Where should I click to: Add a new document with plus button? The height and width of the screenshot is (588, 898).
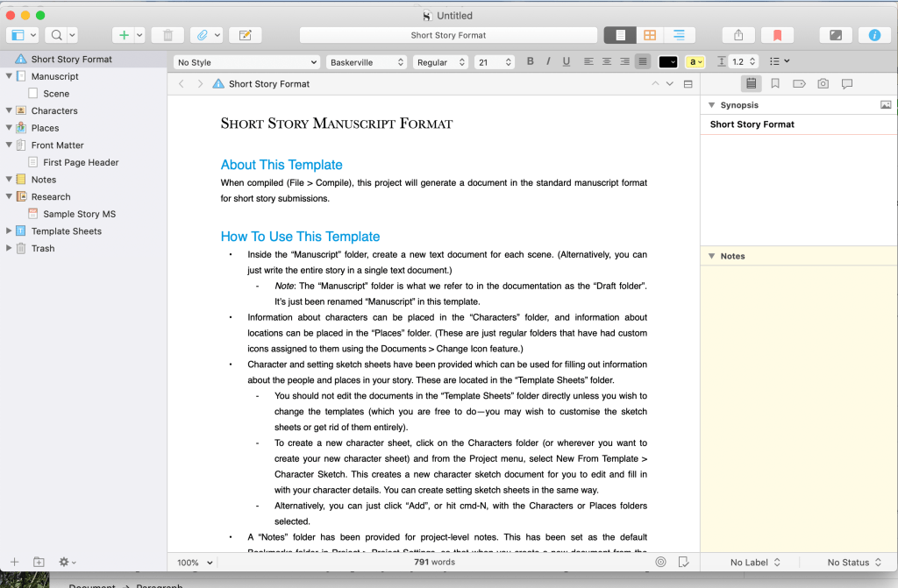click(124, 35)
